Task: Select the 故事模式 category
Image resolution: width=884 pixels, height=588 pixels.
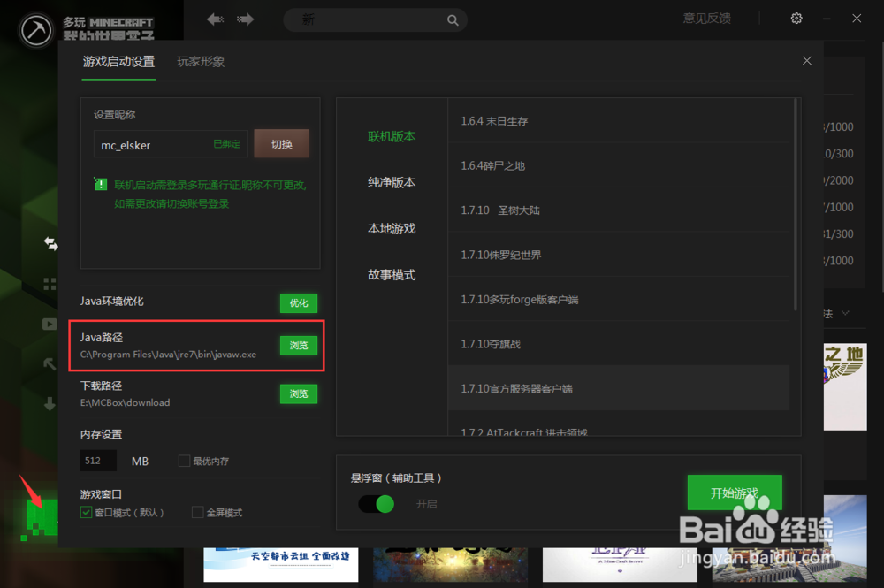Action: pos(392,274)
